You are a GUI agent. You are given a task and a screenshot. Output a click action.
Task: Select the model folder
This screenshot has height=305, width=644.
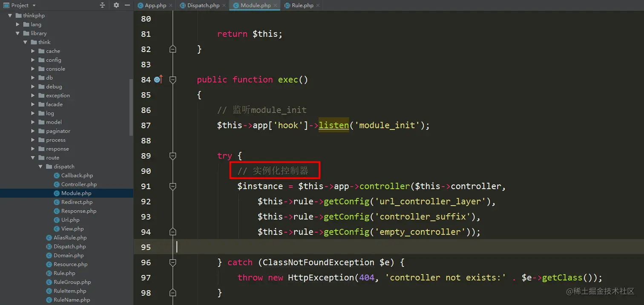(50, 122)
